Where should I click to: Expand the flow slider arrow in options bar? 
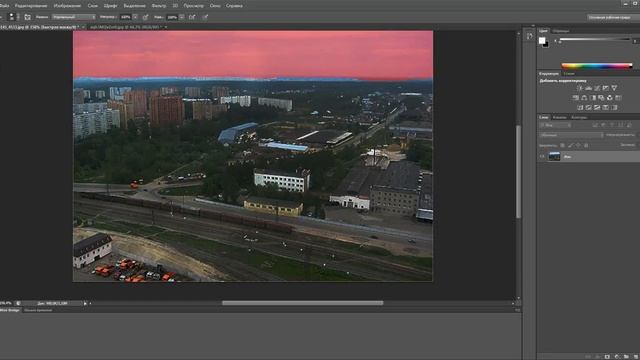coord(182,17)
